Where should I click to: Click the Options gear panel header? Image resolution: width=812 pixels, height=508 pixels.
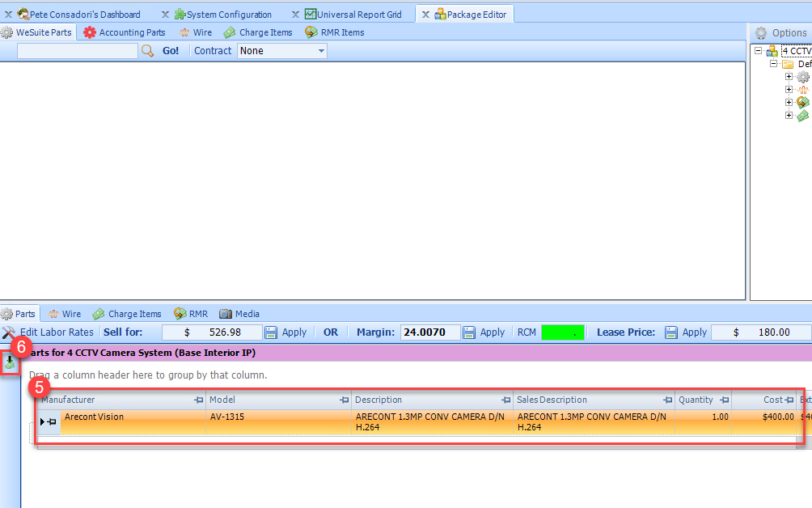tap(781, 33)
